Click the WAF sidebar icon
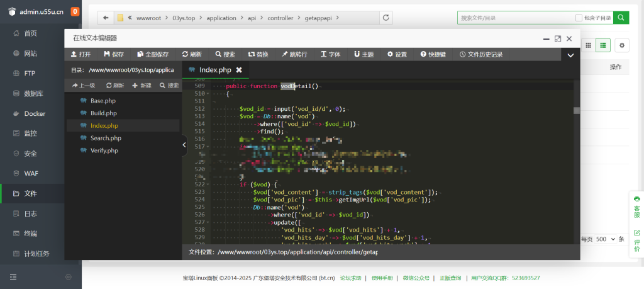This screenshot has height=289, width=644. (16, 174)
